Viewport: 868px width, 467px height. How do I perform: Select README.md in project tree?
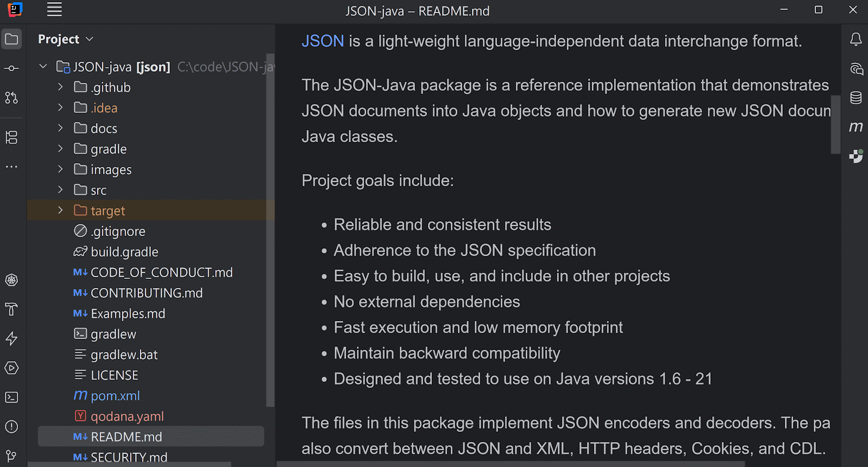[151, 437]
